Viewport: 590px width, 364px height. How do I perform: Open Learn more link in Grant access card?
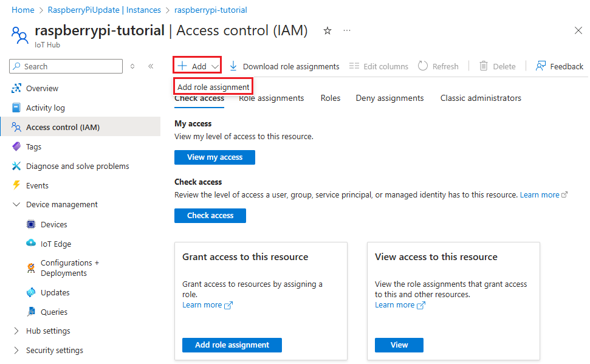pyautogui.click(x=207, y=305)
